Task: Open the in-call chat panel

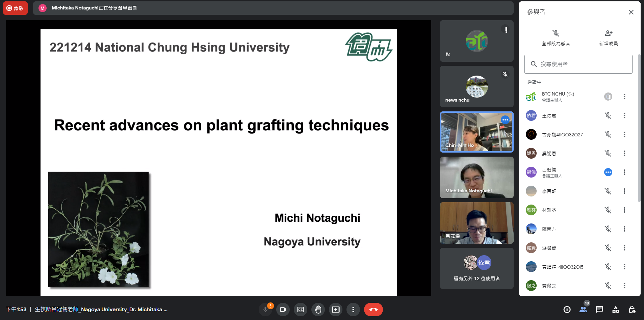Action: (x=599, y=309)
